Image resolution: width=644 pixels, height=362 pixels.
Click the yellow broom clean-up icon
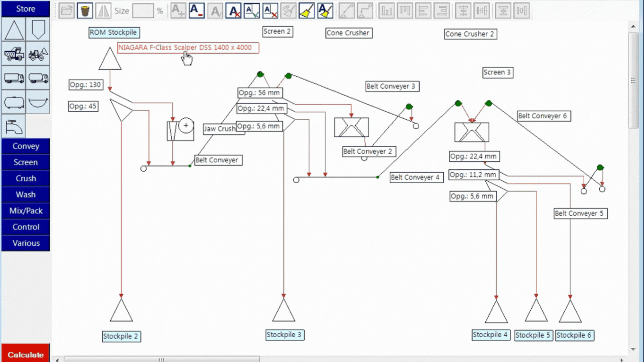307,11
